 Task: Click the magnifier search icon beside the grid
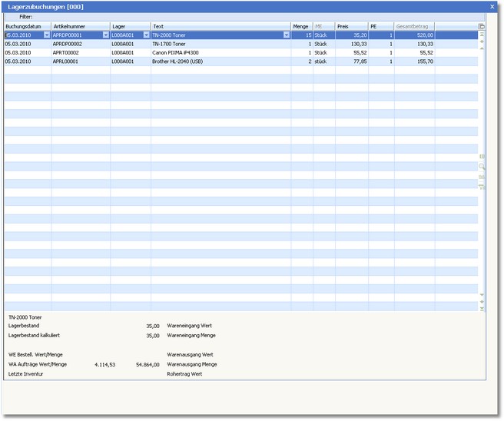coord(482,166)
